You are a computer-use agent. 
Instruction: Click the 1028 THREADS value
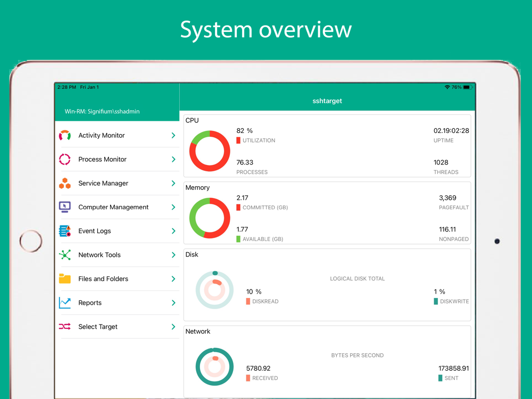tap(440, 162)
